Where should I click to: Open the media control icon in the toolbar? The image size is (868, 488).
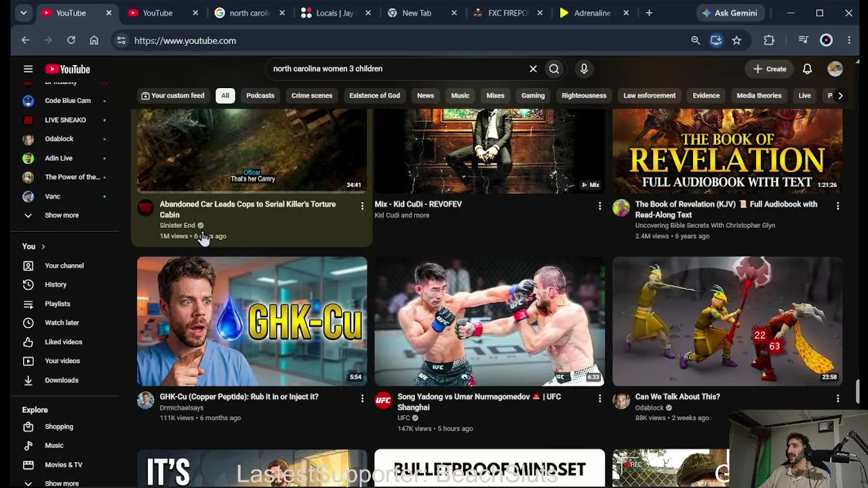pos(803,41)
